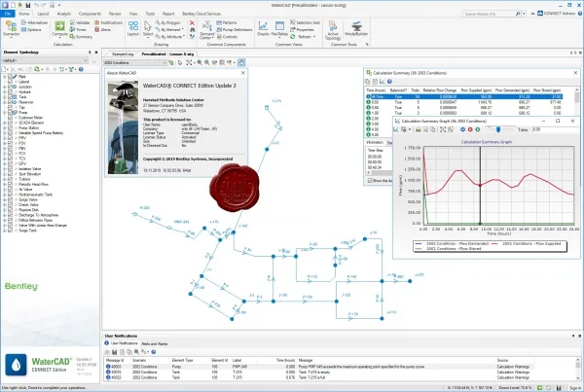Switch to the Components ribbon tab
The height and width of the screenshot is (392, 584).
(x=90, y=14)
